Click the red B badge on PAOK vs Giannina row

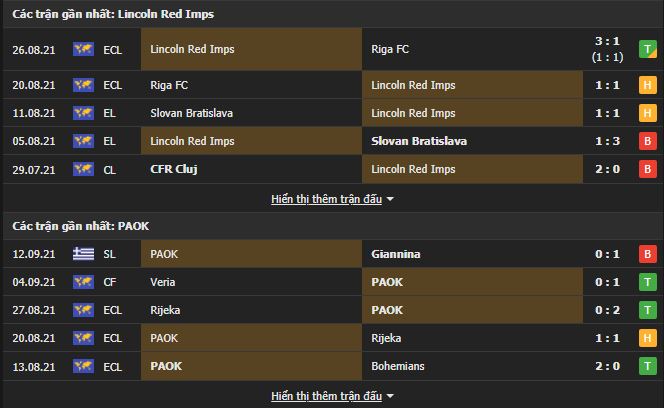[x=647, y=254]
